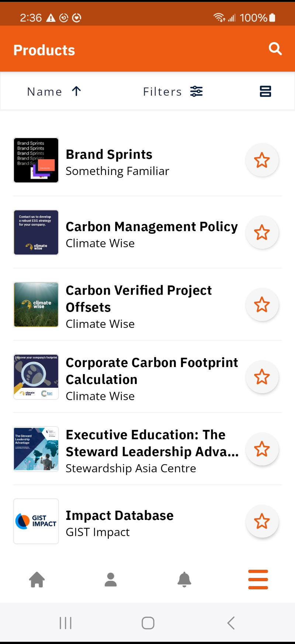This screenshot has width=295, height=644.
Task: Open notifications bell icon
Action: pos(184,579)
